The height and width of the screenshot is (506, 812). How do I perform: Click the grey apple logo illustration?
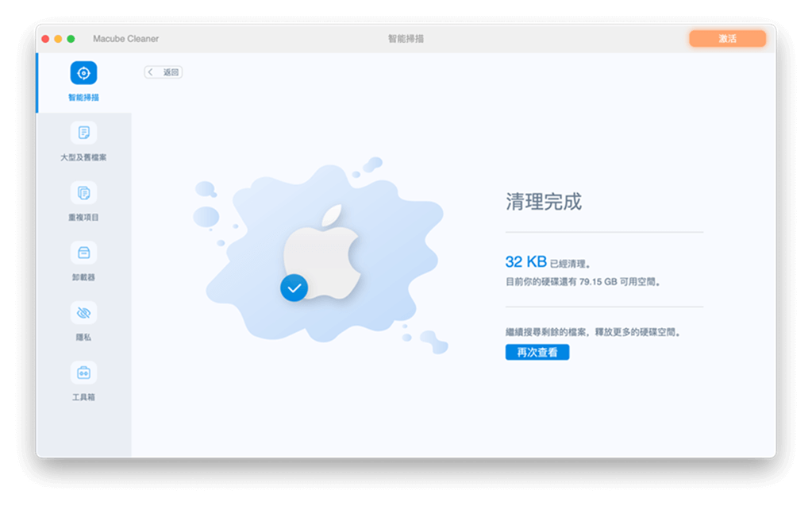click(x=322, y=252)
